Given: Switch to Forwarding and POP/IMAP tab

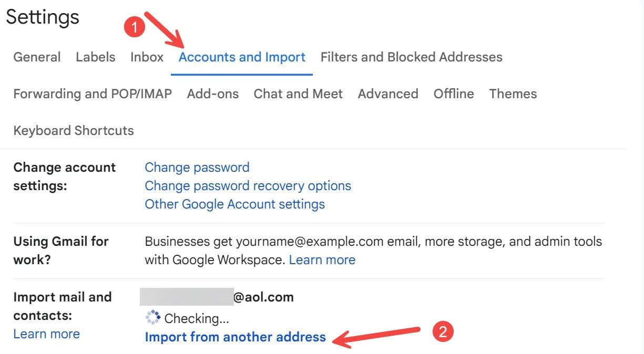Looking at the screenshot, I should pos(93,93).
